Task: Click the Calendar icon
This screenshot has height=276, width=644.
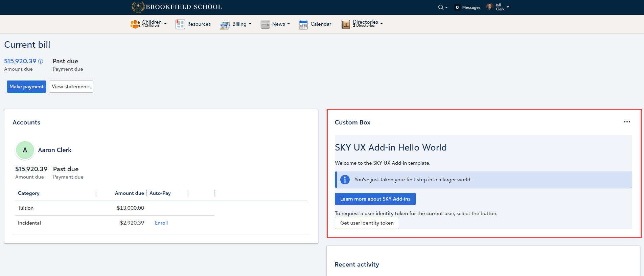Action: point(303,24)
